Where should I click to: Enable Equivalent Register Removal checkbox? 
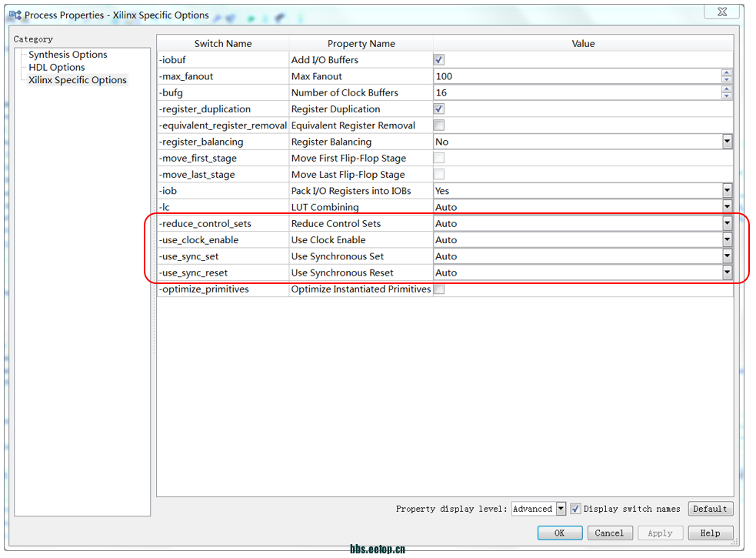point(438,125)
